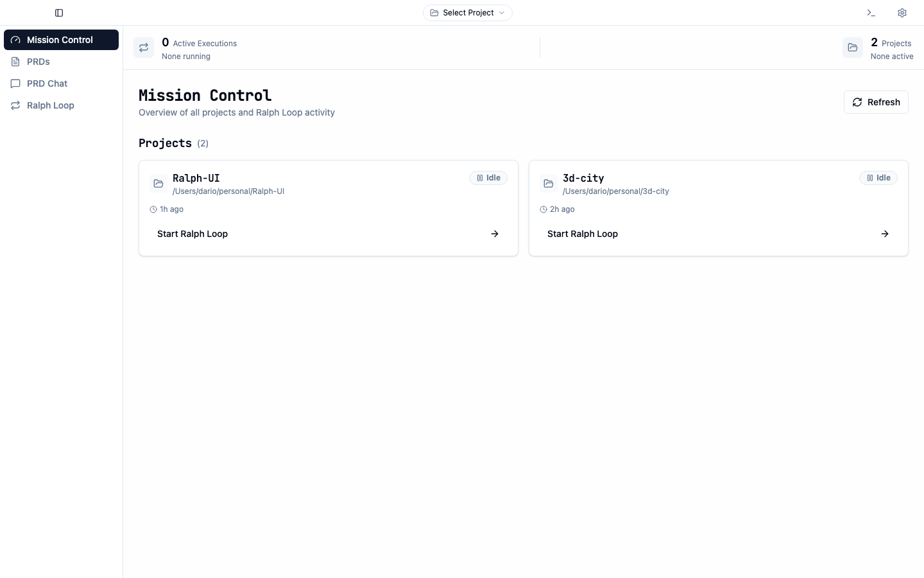Open Settings with the gear icon

[902, 13]
